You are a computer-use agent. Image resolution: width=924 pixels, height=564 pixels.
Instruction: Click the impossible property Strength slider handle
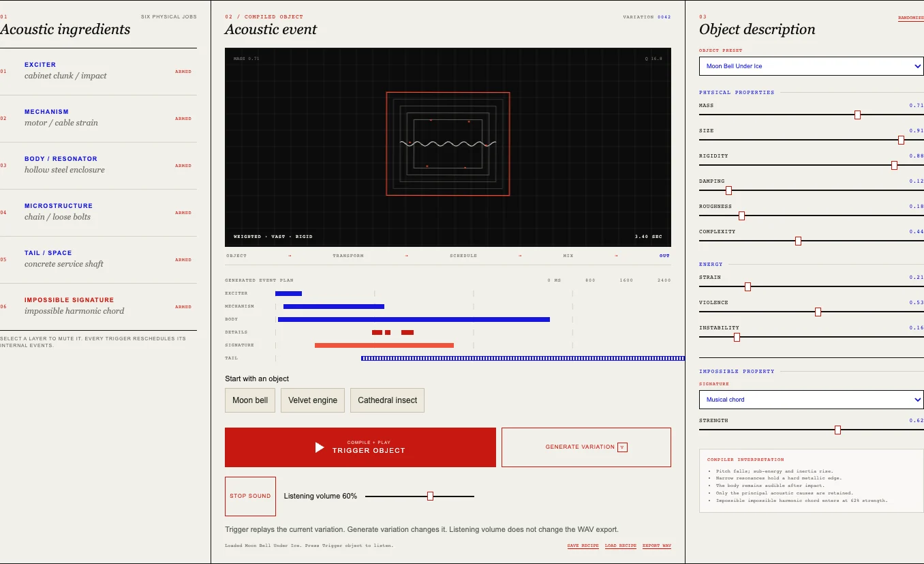(837, 430)
